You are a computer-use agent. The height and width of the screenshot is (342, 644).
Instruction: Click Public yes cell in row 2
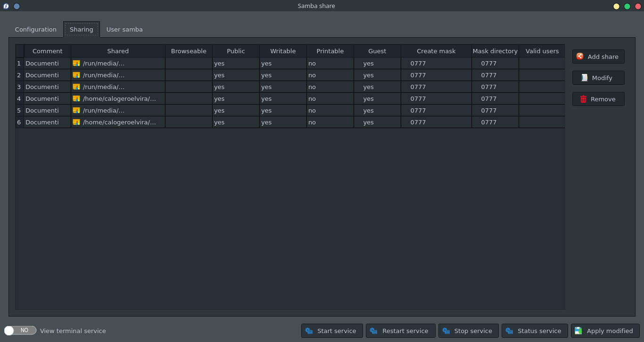click(236, 75)
